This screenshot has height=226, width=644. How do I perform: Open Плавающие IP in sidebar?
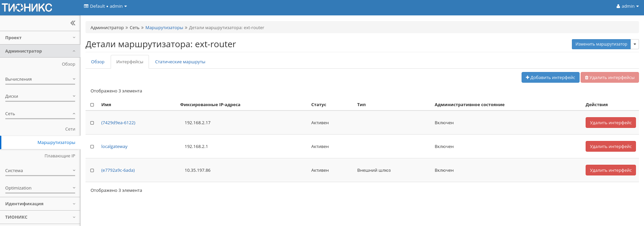(60, 156)
